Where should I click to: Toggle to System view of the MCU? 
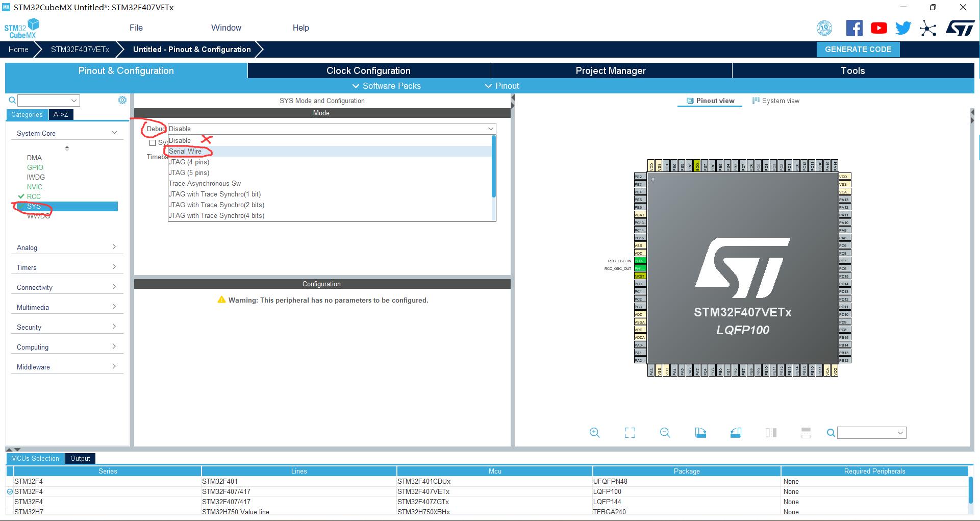[x=776, y=101]
